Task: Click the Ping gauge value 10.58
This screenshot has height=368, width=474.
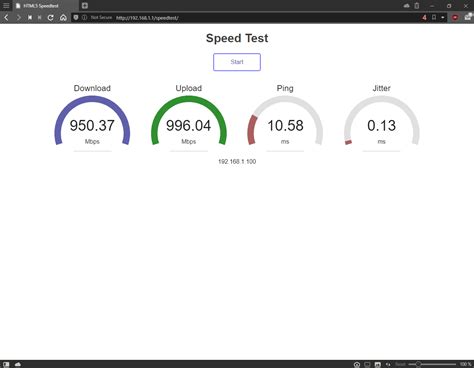Action: click(x=285, y=126)
